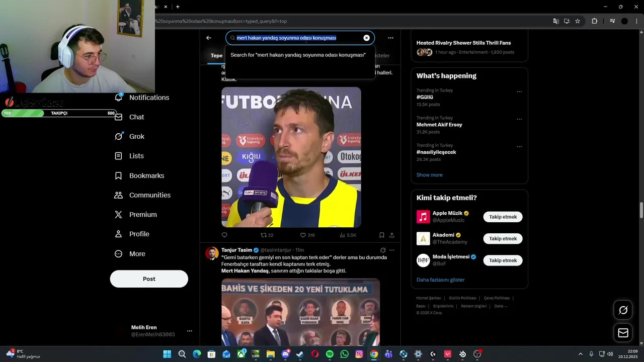Image resolution: width=644 pixels, height=362 pixels.
Task: Switch to the Tepe tab
Action: click(x=216, y=56)
